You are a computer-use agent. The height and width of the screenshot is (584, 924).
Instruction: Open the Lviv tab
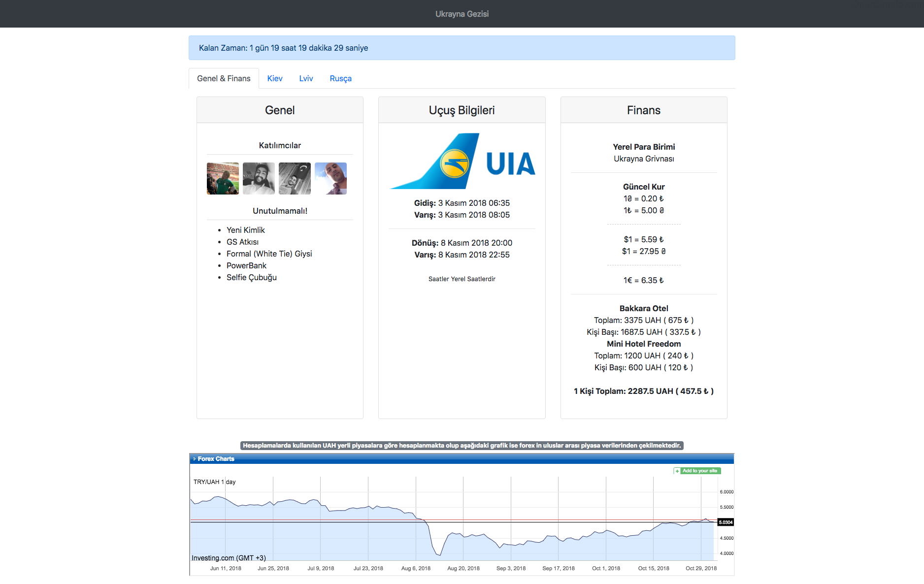click(x=306, y=79)
